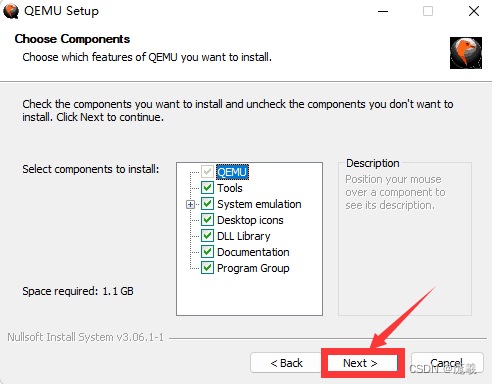Select the QEMU tree item label
This screenshot has width=492, height=384.
[232, 172]
